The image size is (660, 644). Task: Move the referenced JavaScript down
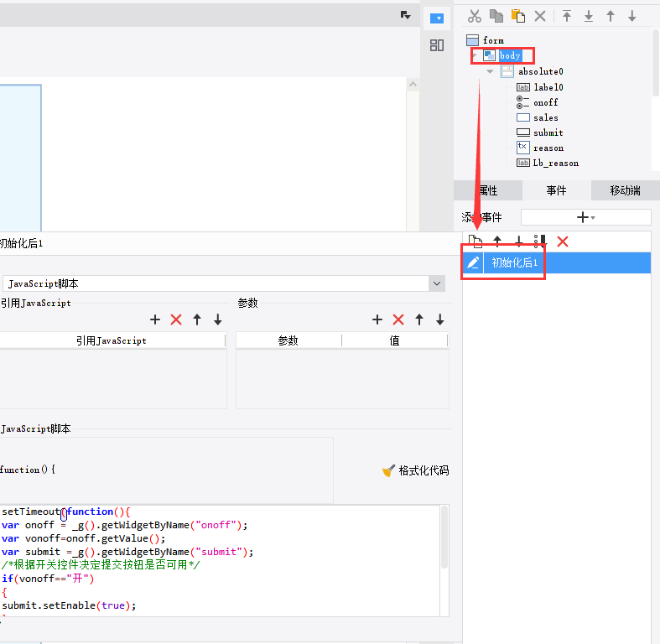pos(217,319)
